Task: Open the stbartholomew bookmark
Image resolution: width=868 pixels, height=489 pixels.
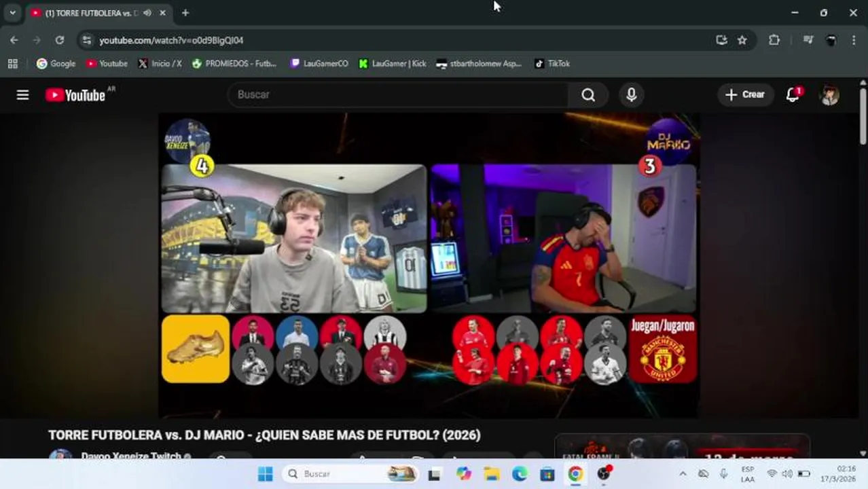Action: click(x=479, y=64)
